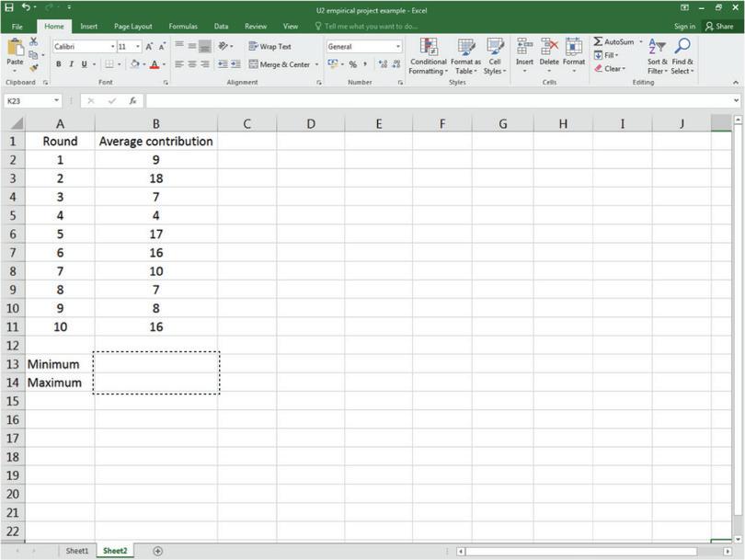
Task: Open the font size dropdown showing 11
Action: click(138, 47)
